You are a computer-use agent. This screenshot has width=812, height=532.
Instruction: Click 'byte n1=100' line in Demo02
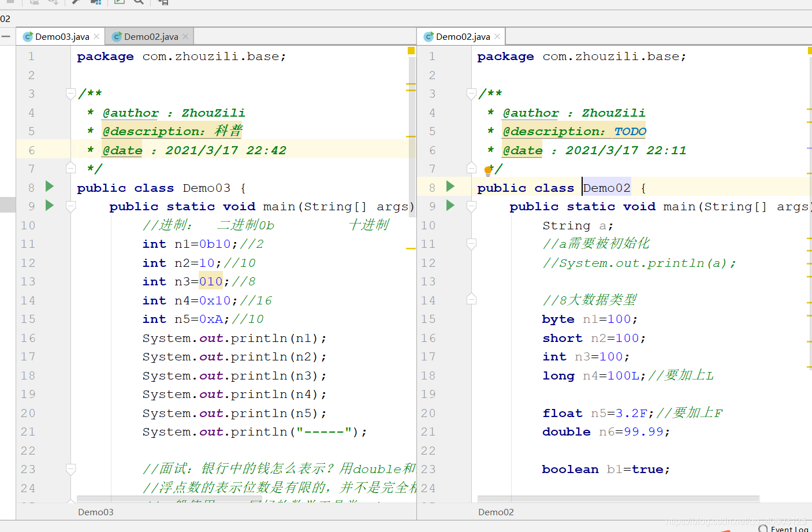click(x=590, y=319)
